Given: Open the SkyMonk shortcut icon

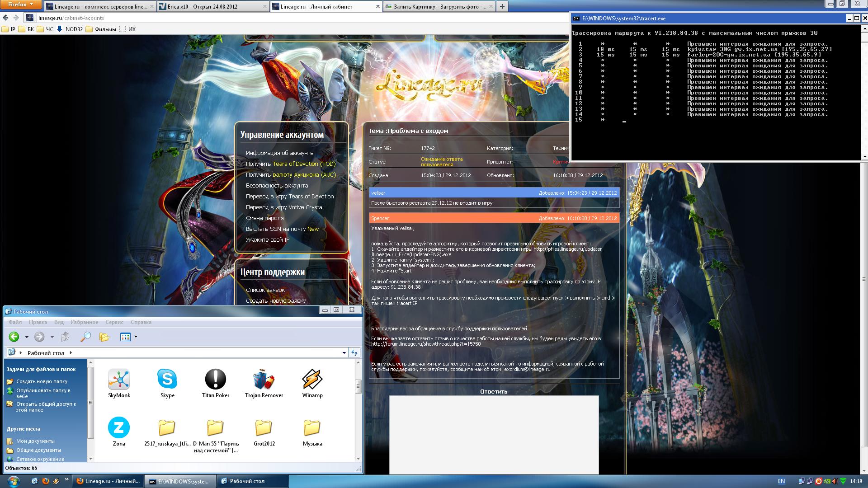Looking at the screenshot, I should click(x=119, y=379).
